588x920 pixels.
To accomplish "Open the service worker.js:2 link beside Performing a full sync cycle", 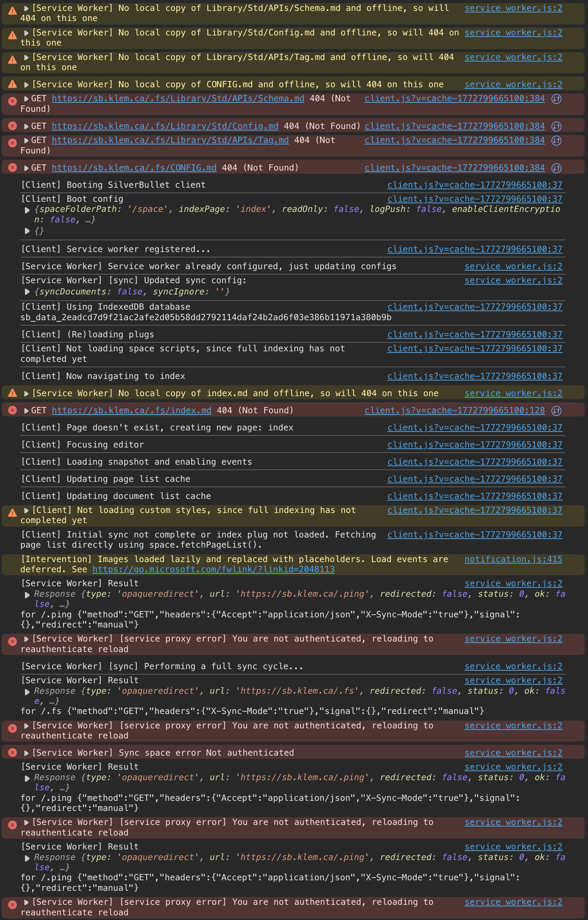I will click(x=513, y=666).
